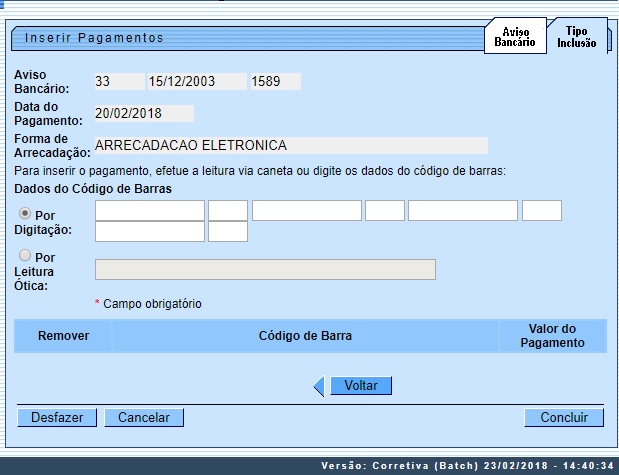Open the Tipo Inclusão tab
Screen dimensions: 619x475
click(576, 38)
